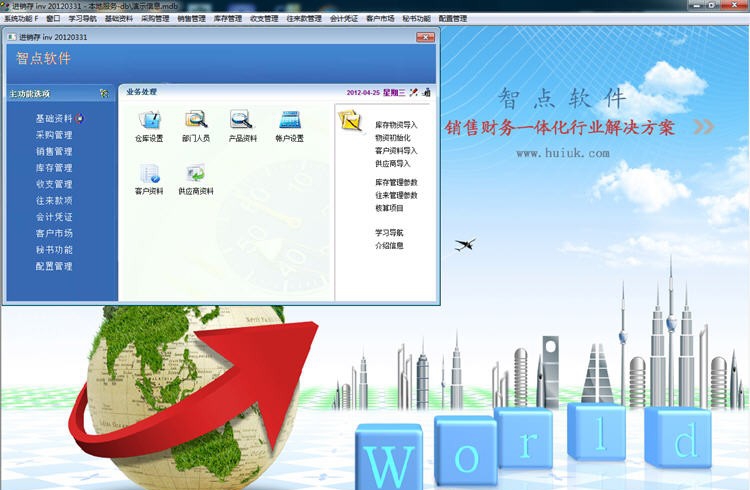Click the 供应商导入 link
The width and height of the screenshot is (750, 490).
click(393, 164)
